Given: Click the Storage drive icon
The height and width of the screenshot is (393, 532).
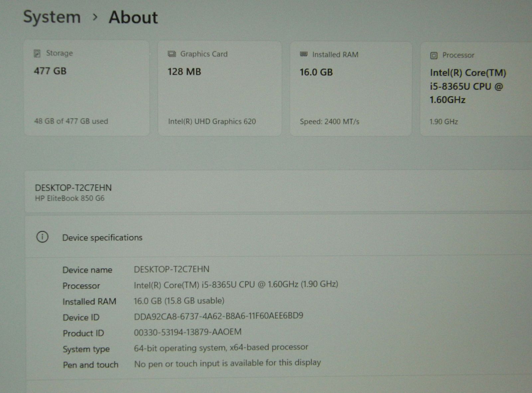Looking at the screenshot, I should (x=37, y=53).
